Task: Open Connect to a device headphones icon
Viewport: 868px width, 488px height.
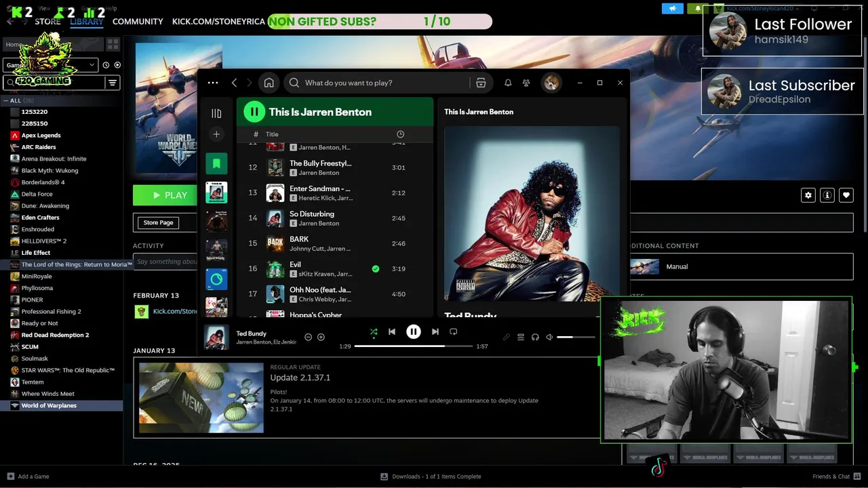Action: pyautogui.click(x=535, y=337)
